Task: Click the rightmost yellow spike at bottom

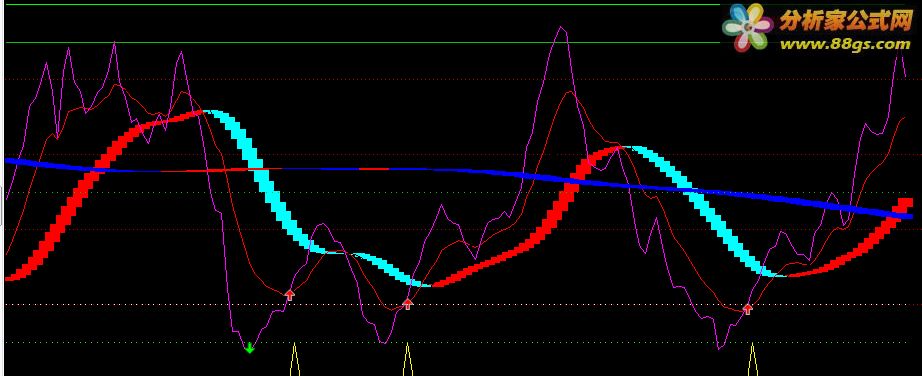Action: pos(752,360)
